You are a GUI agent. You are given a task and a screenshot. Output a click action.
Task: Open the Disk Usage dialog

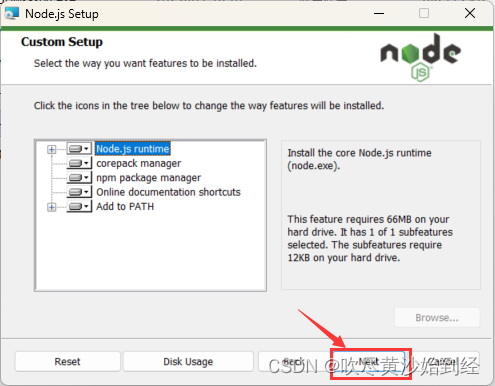[x=188, y=361]
